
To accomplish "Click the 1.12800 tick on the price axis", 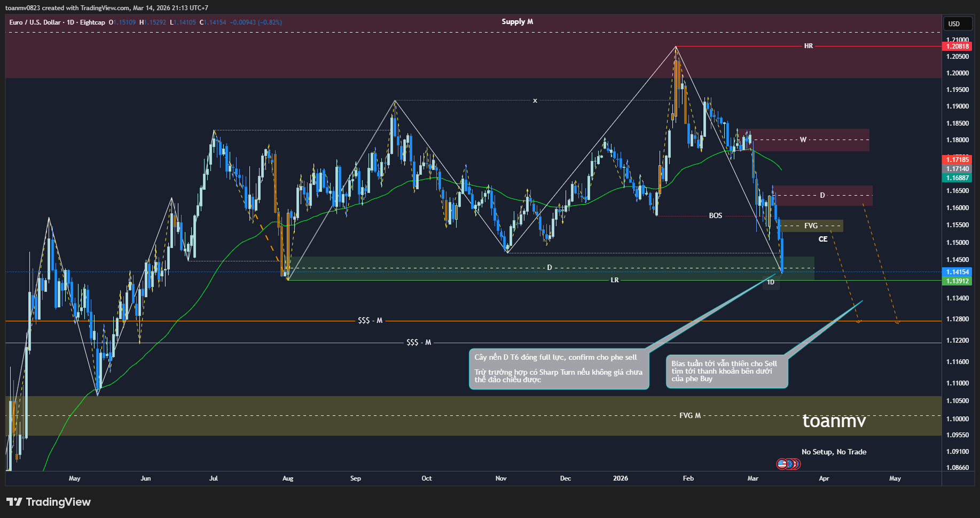I will (958, 319).
